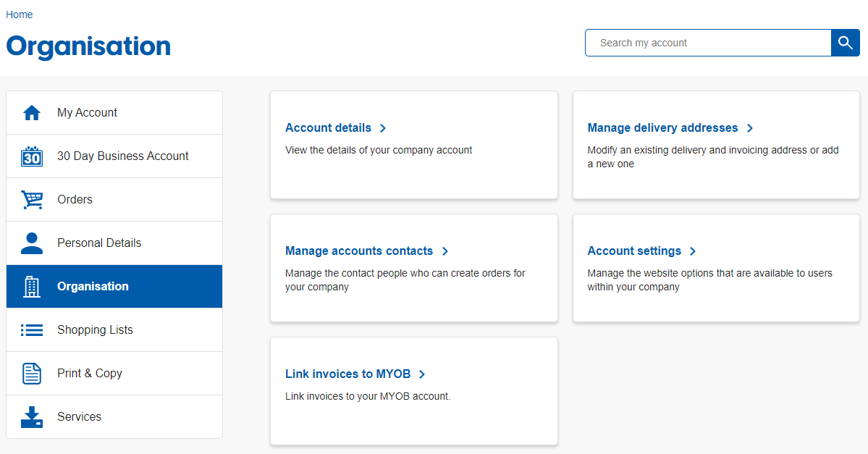Click the Shopping Lists list icon
Image resolution: width=868 pixels, height=454 pixels.
(32, 329)
